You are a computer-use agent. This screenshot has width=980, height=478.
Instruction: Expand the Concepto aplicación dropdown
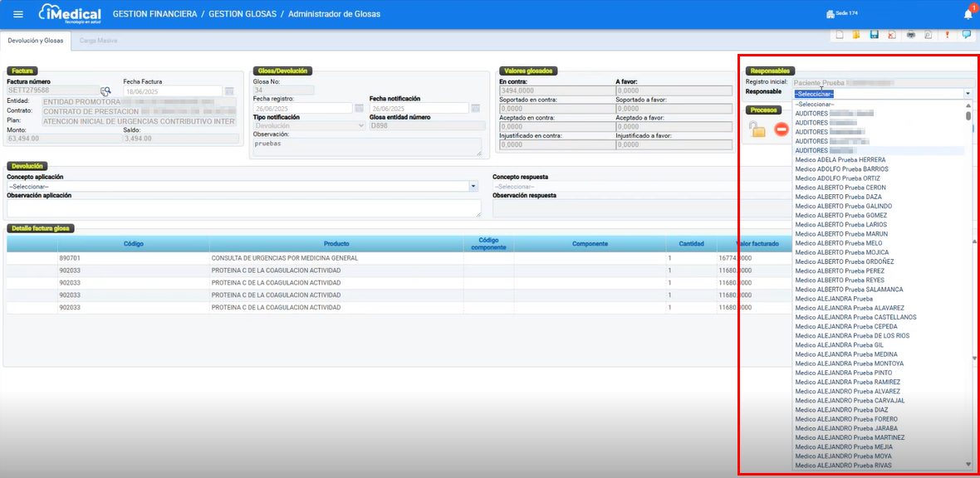pyautogui.click(x=473, y=187)
